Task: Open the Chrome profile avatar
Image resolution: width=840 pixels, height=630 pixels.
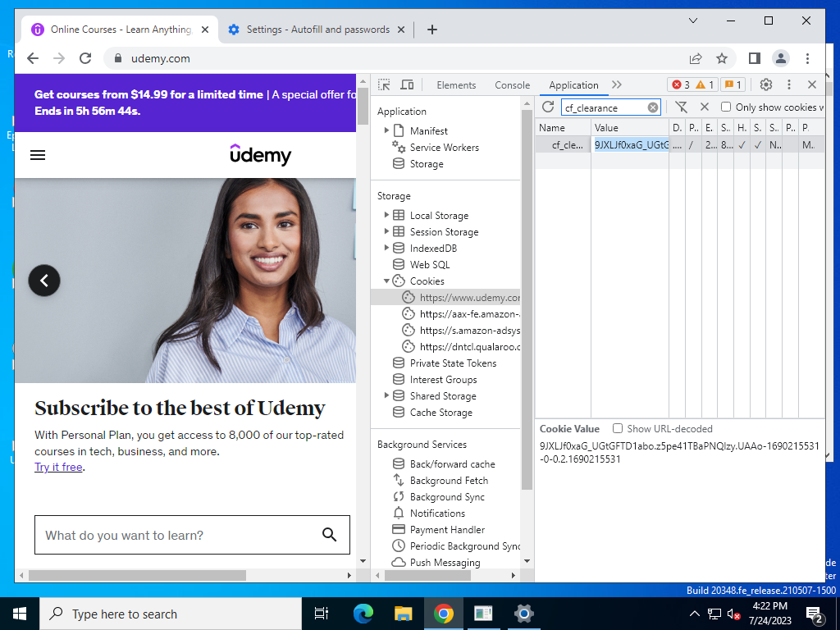Action: coord(781,58)
